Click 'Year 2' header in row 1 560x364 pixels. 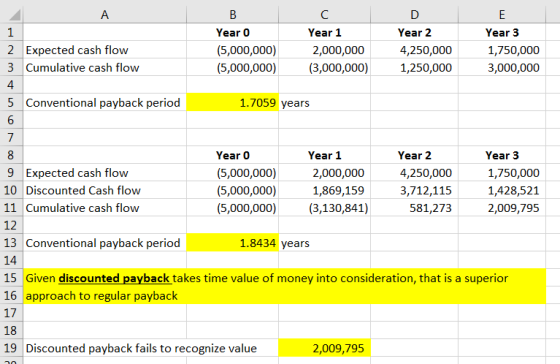pyautogui.click(x=415, y=33)
